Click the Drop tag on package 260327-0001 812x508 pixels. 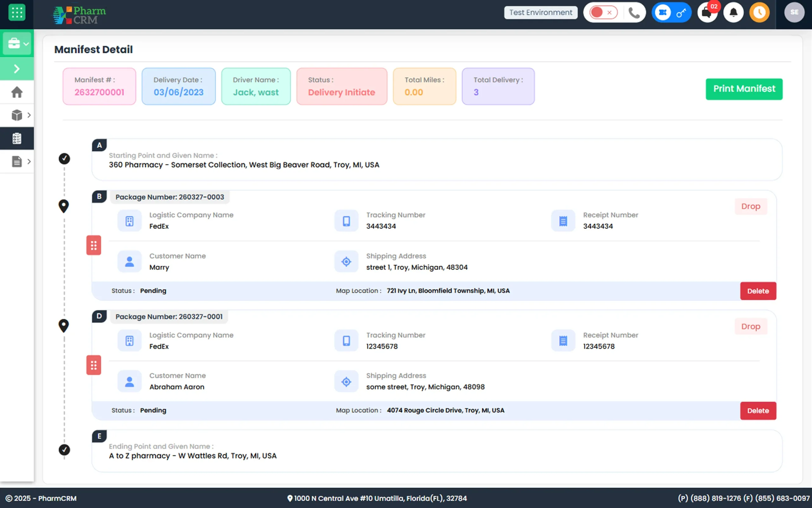[x=750, y=326]
